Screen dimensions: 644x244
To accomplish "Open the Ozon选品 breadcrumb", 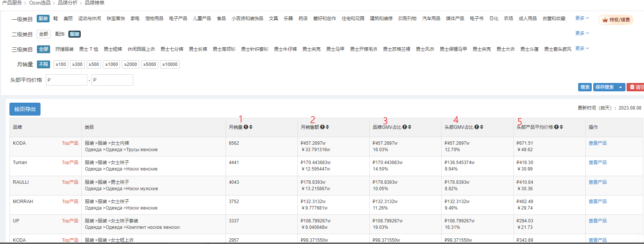I will 40,3.
